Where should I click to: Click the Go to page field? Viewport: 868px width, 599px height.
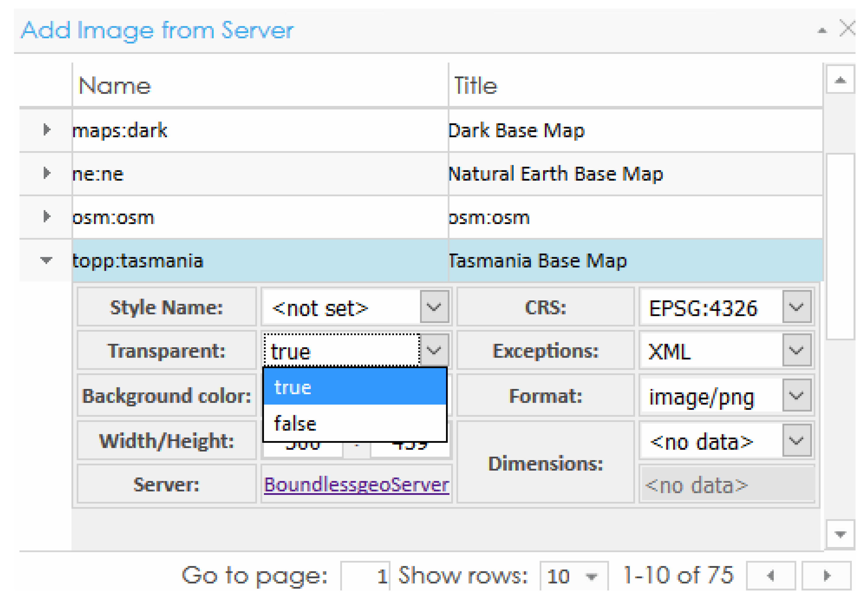point(365,576)
